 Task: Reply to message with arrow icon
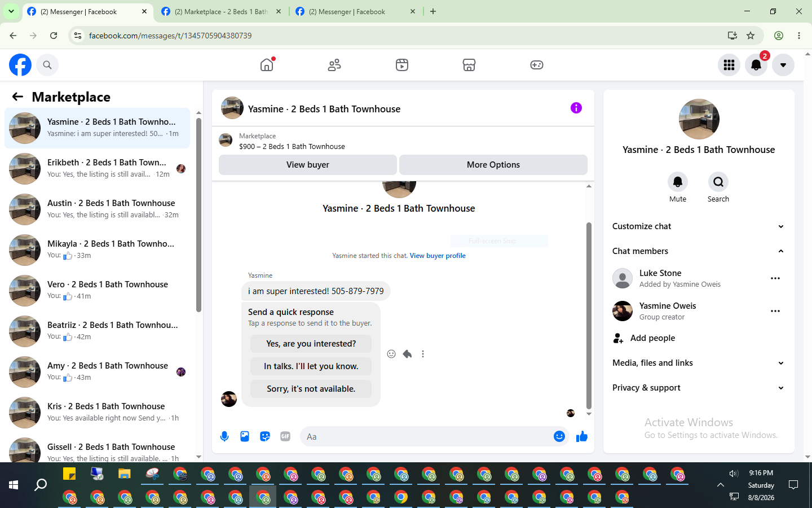coord(407,354)
